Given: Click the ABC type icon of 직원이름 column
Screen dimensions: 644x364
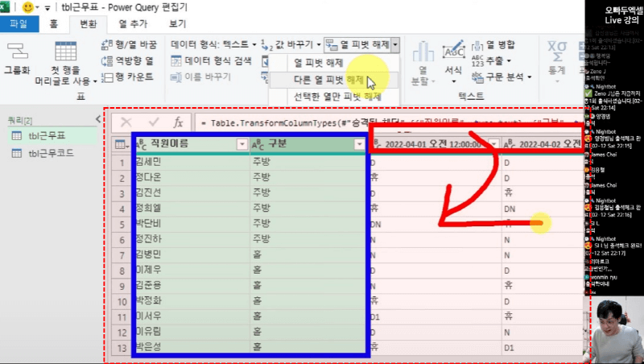Looking at the screenshot, I should (141, 144).
